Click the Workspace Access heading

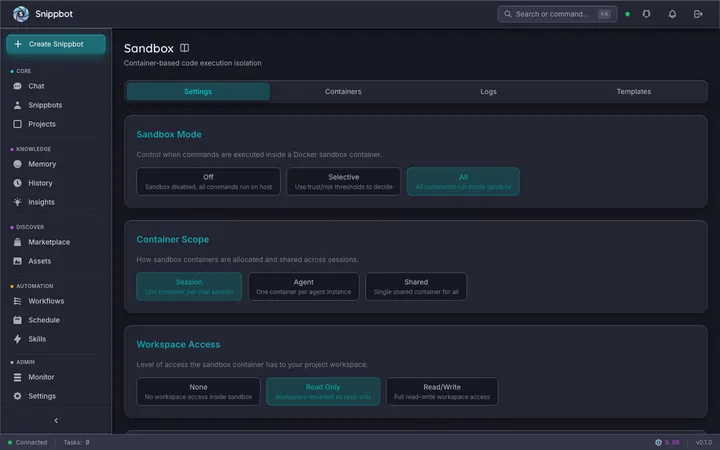pos(178,344)
